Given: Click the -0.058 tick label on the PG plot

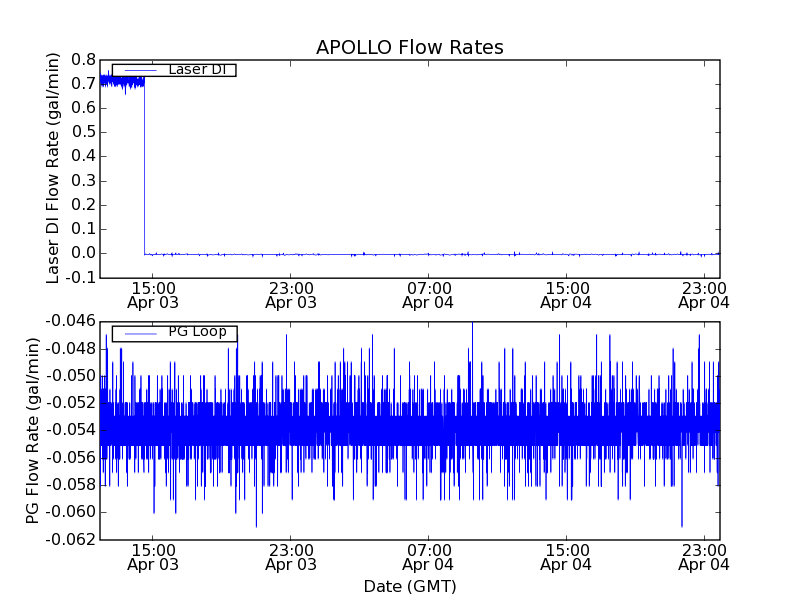Looking at the screenshot, I should (x=70, y=485).
